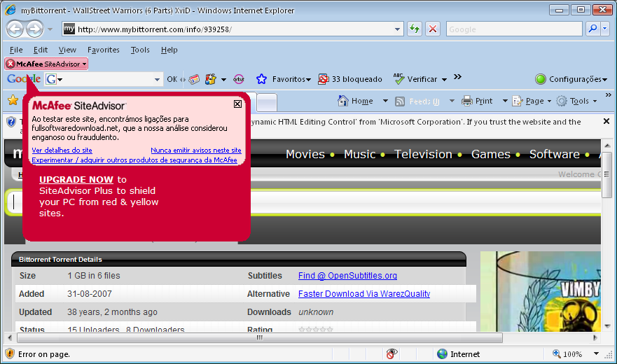
Task: Click OK on the Google toolbar
Action: pos(172,79)
